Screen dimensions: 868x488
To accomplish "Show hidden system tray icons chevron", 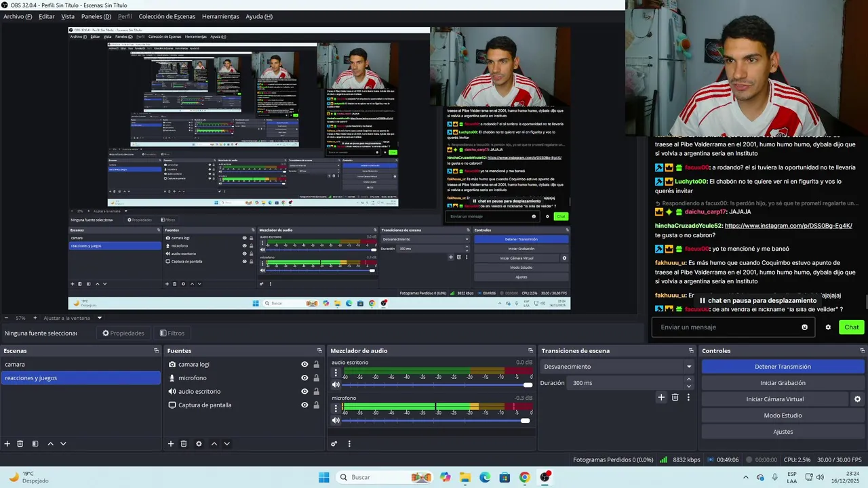I will (746, 477).
